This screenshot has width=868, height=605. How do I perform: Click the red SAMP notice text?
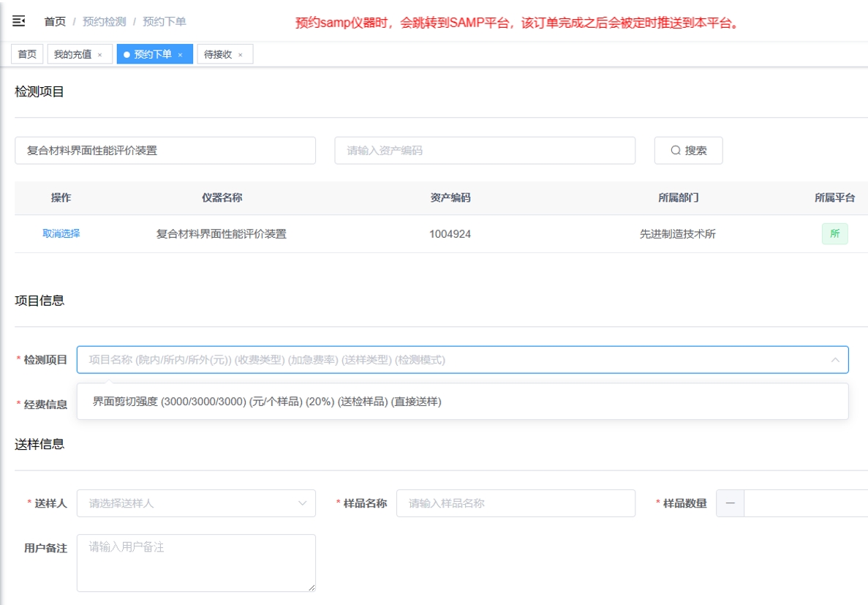(518, 23)
